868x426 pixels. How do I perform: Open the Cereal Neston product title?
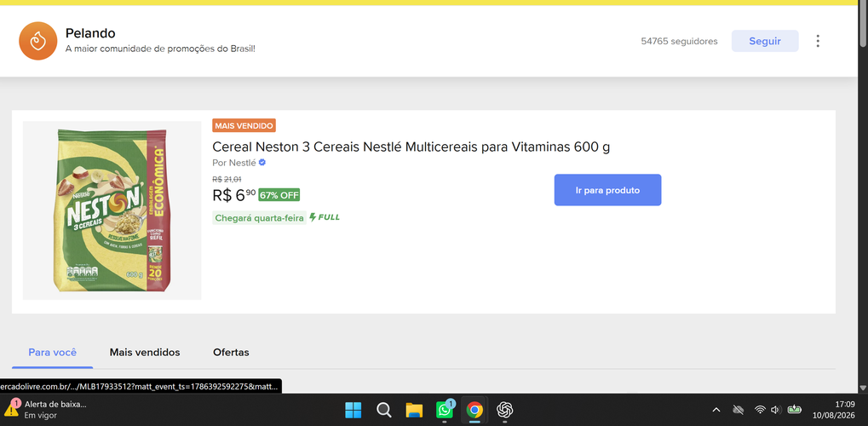[411, 147]
